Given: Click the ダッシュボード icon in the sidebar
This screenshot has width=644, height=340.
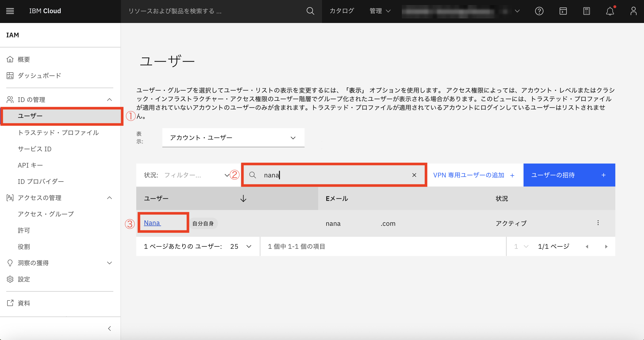Looking at the screenshot, I should (10, 75).
